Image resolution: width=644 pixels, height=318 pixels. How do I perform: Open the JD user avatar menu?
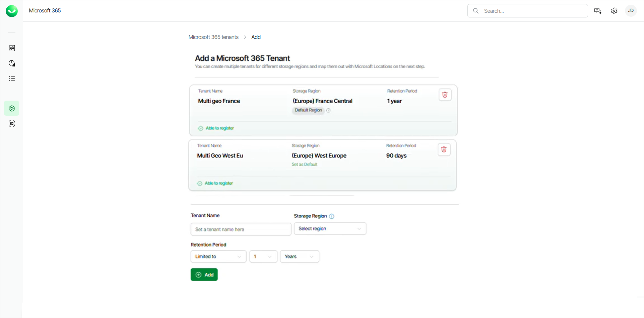[x=631, y=11]
